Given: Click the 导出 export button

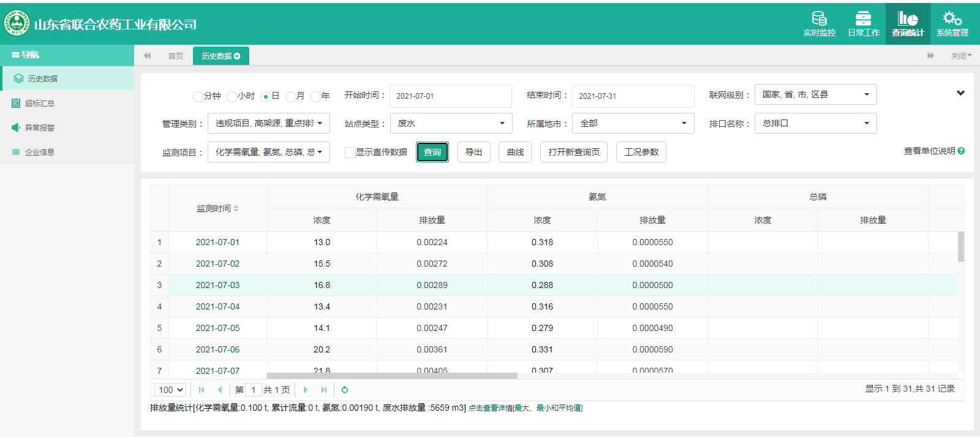Looking at the screenshot, I should pyautogui.click(x=473, y=152).
